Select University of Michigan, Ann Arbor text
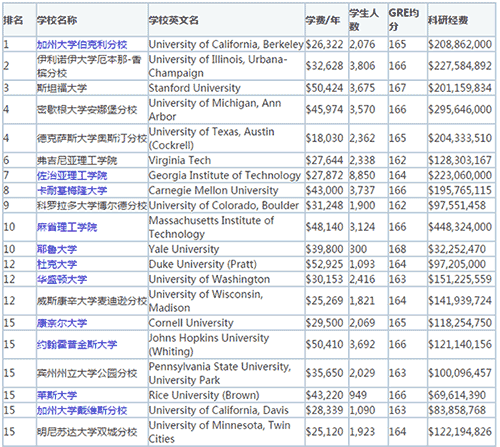This screenshot has width=500, height=447. point(215,110)
